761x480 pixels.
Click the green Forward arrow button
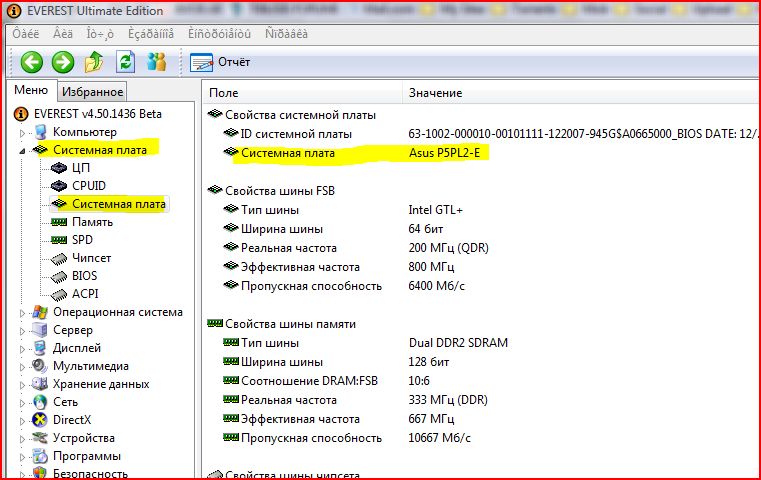tap(63, 63)
